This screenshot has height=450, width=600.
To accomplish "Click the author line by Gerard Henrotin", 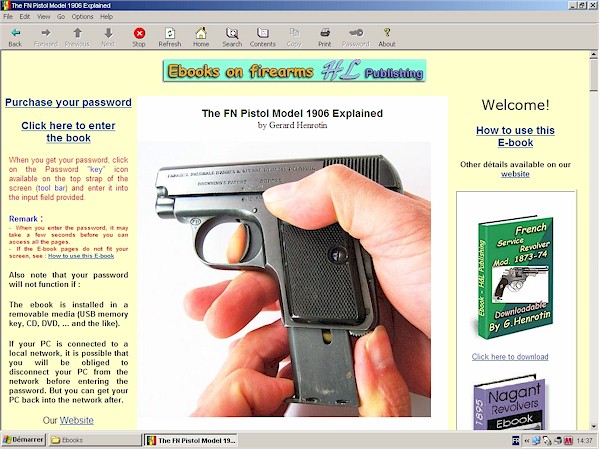I will click(292, 125).
